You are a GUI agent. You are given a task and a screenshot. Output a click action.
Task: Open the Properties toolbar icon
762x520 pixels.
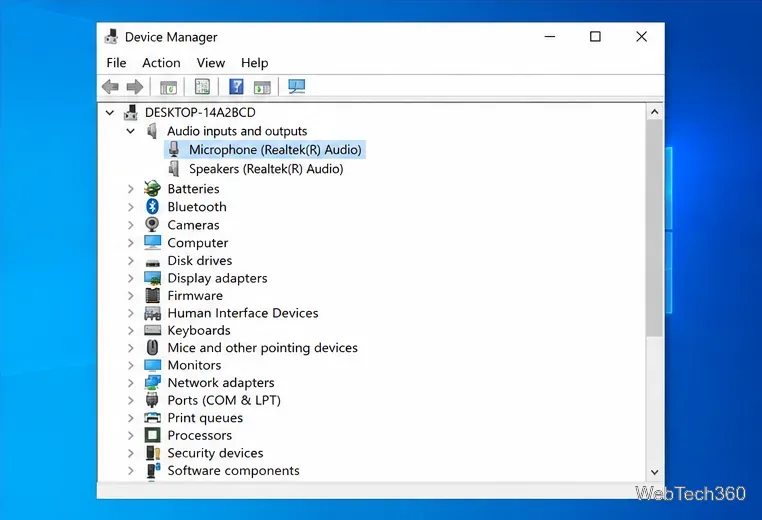(x=202, y=87)
